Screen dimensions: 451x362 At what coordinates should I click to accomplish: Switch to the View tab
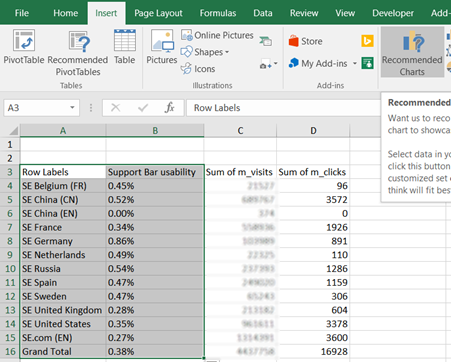pos(345,13)
